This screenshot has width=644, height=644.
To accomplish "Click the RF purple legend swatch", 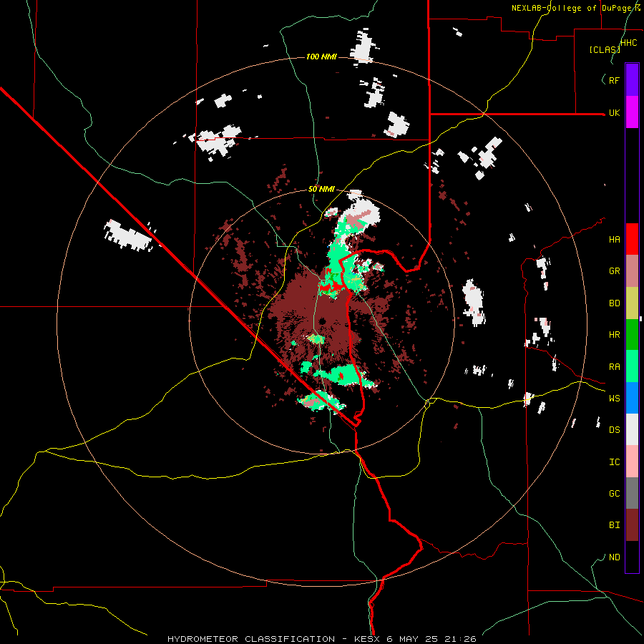I will [x=632, y=80].
